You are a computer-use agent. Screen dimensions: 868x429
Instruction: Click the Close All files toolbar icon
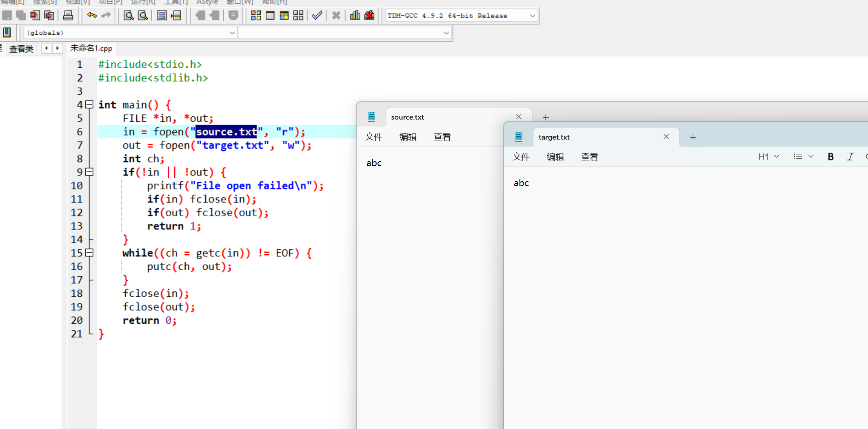49,16
